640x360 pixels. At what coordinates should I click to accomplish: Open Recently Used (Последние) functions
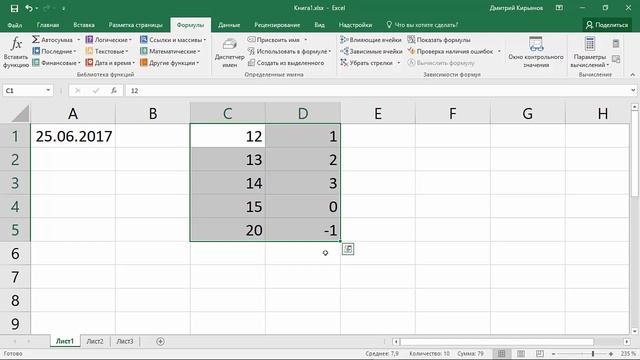point(54,51)
